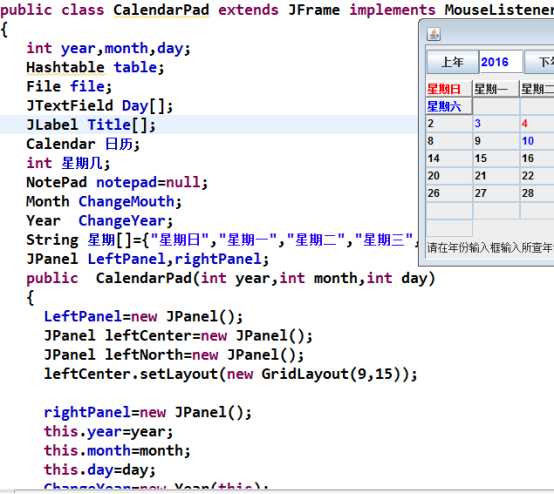Image resolution: width=554 pixels, height=494 pixels.
Task: Select day cell 16 in the calendar
Action: pos(537,158)
